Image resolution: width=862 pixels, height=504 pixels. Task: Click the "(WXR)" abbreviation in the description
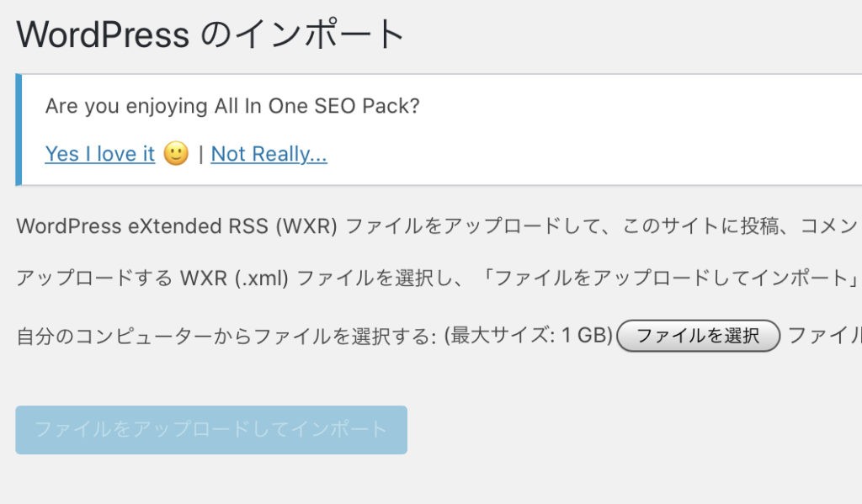[306, 225]
